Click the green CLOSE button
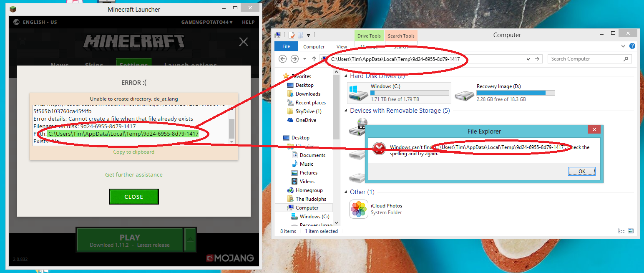 point(134,197)
